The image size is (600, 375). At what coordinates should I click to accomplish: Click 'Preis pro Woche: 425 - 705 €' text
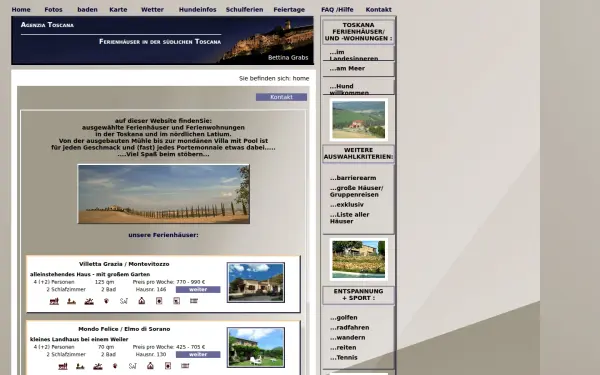click(x=169, y=347)
